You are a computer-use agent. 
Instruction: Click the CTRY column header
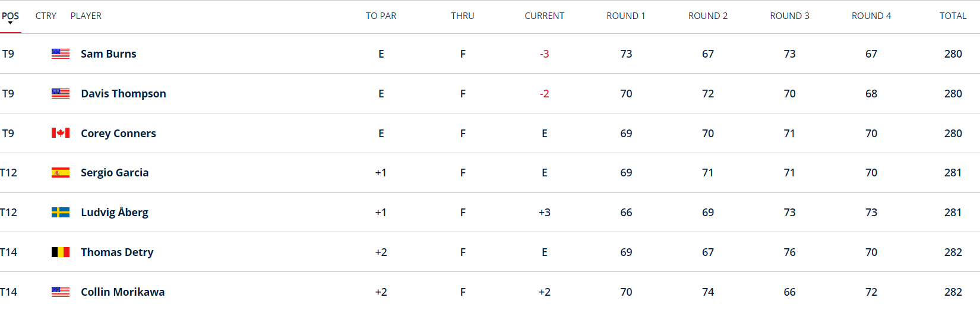tap(46, 16)
